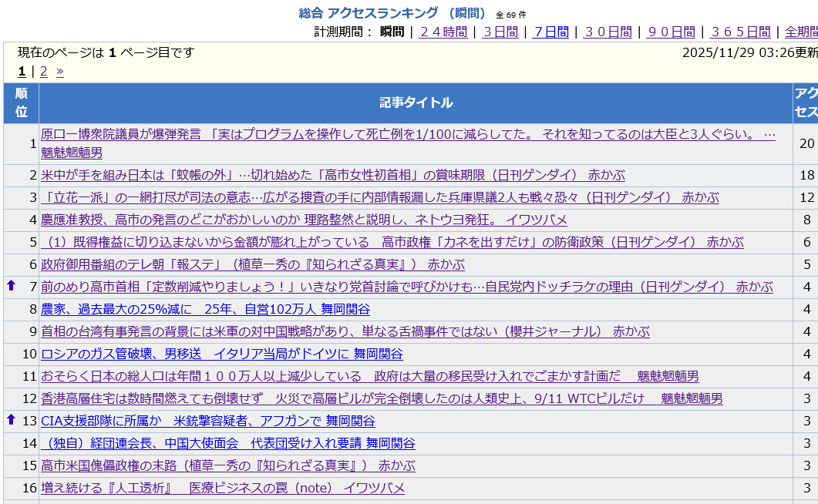The image size is (818, 504).
Task: Open the 「立花一派」 article at rank 3
Action: (379, 197)
